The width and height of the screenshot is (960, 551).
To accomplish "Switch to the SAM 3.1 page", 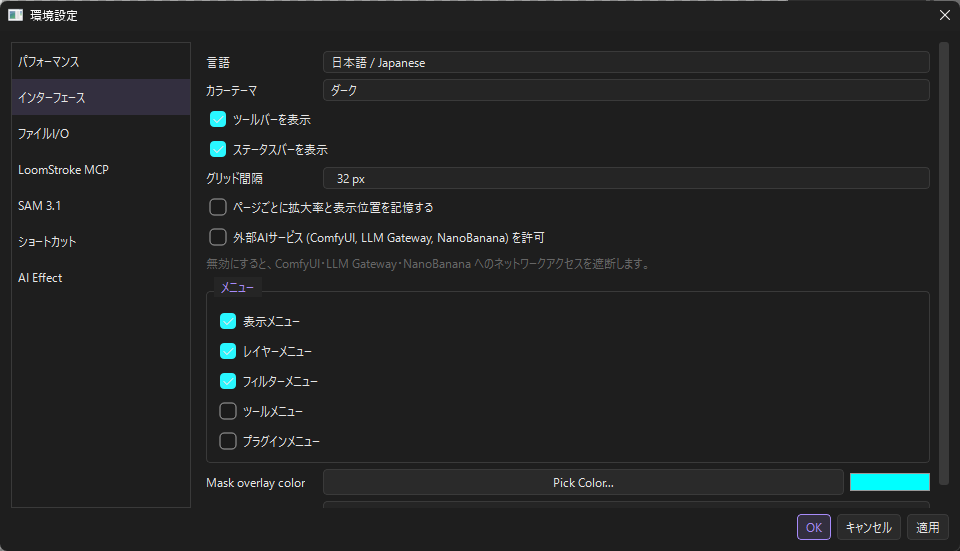I will tap(101, 206).
